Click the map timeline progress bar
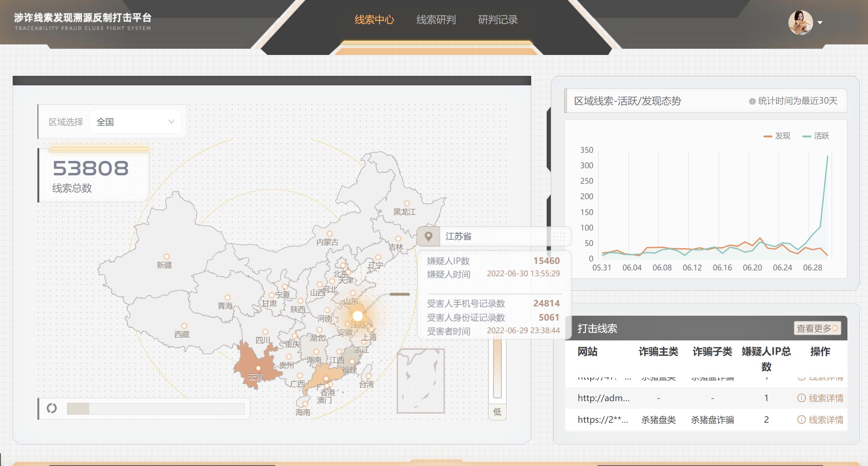This screenshot has height=466, width=868. (x=156, y=409)
